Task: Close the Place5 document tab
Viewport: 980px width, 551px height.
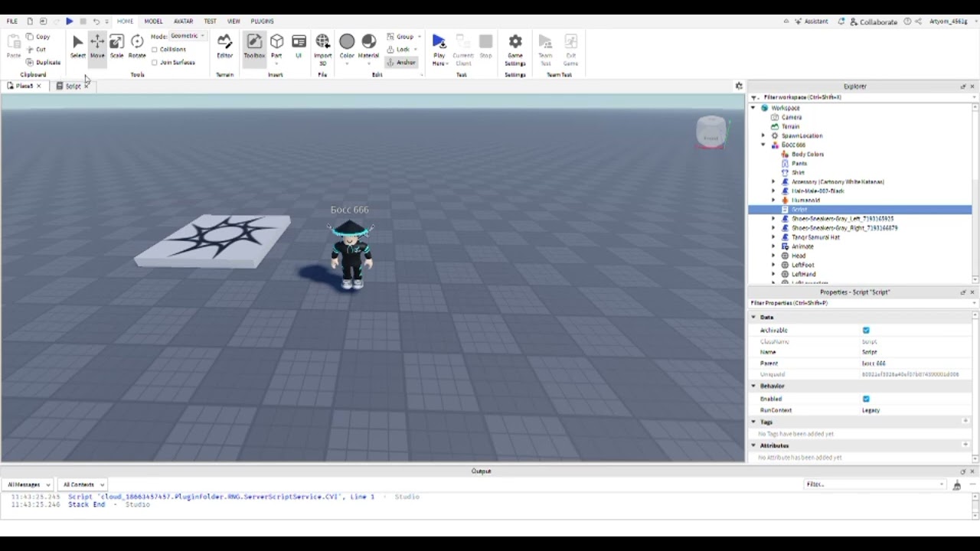Action: click(38, 86)
